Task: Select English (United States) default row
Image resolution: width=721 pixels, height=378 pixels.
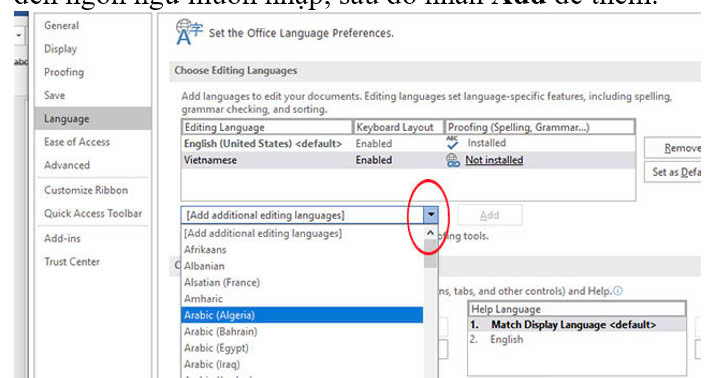Action: (408, 143)
